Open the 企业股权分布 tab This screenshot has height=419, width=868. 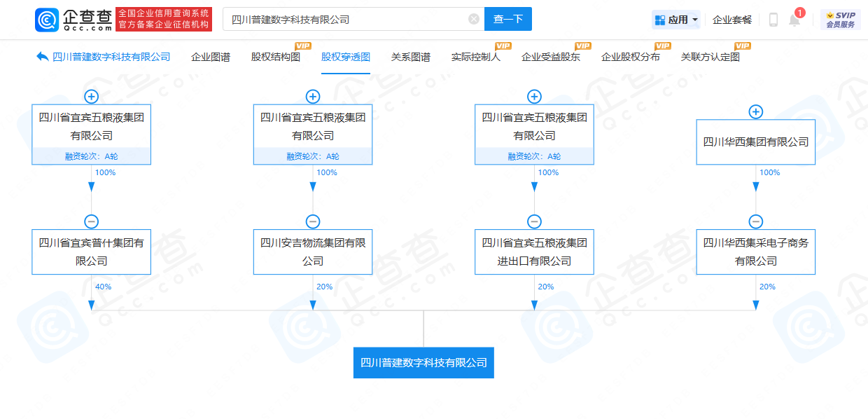click(631, 57)
